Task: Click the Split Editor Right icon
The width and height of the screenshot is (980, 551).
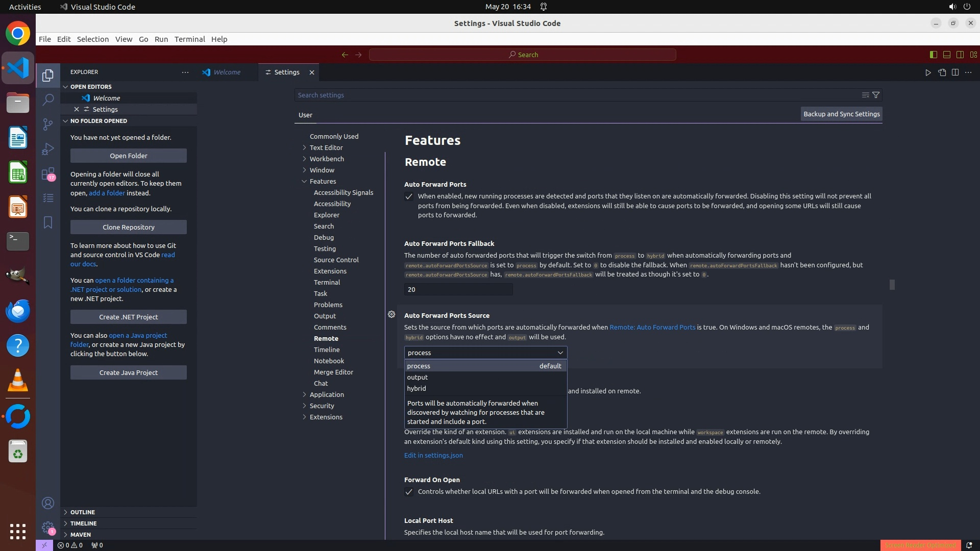Action: [955, 72]
